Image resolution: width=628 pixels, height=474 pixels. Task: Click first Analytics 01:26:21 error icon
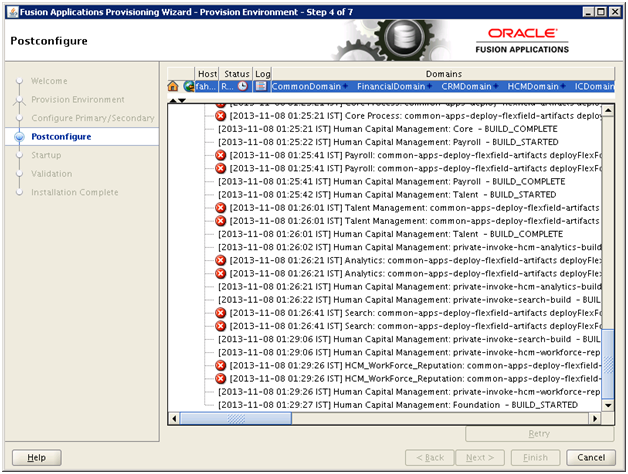tap(220, 260)
